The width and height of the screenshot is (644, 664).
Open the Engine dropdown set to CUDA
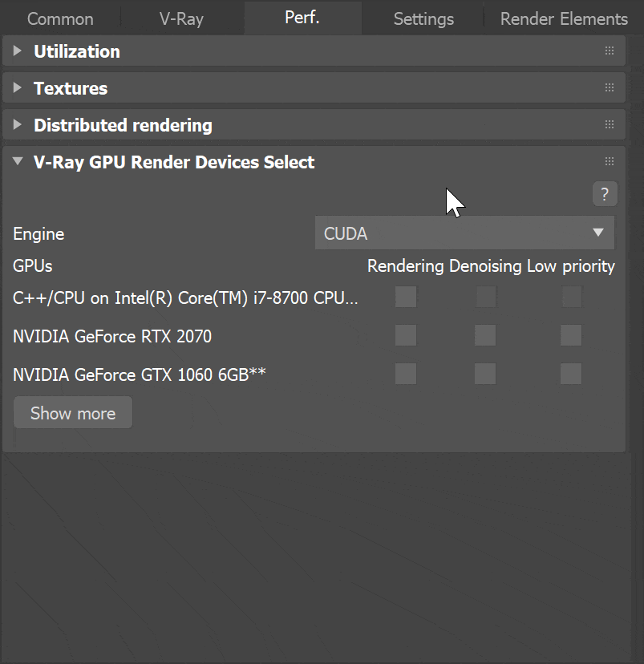click(464, 233)
